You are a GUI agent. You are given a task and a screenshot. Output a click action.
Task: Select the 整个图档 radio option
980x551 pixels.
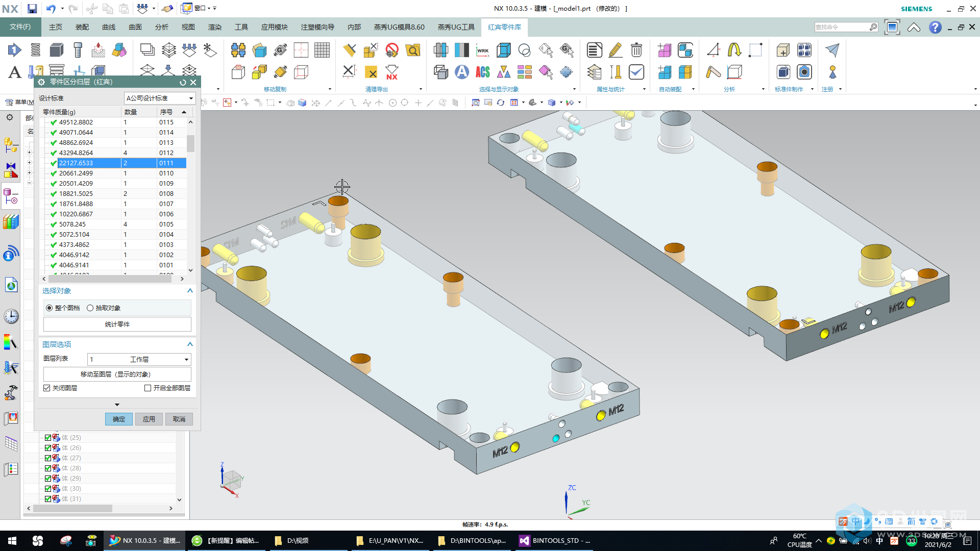[49, 308]
